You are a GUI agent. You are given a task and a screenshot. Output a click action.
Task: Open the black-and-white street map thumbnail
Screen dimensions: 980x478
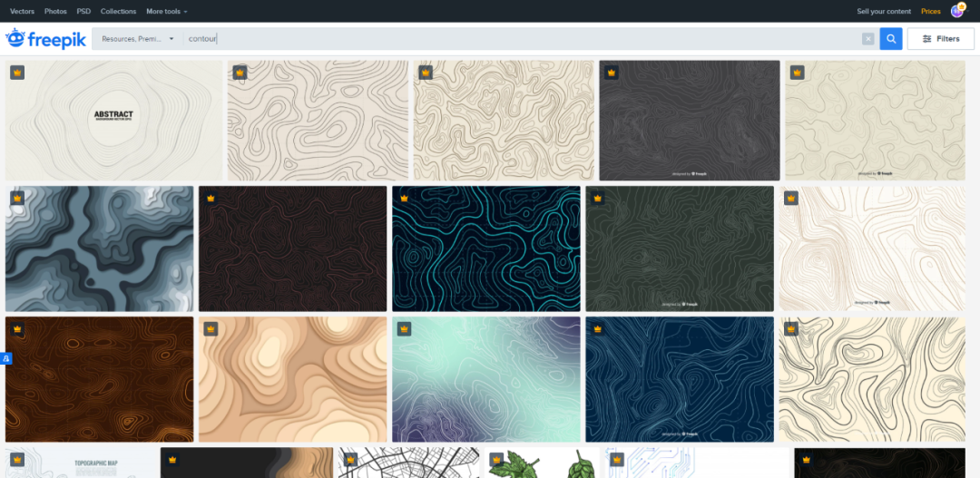point(408,463)
